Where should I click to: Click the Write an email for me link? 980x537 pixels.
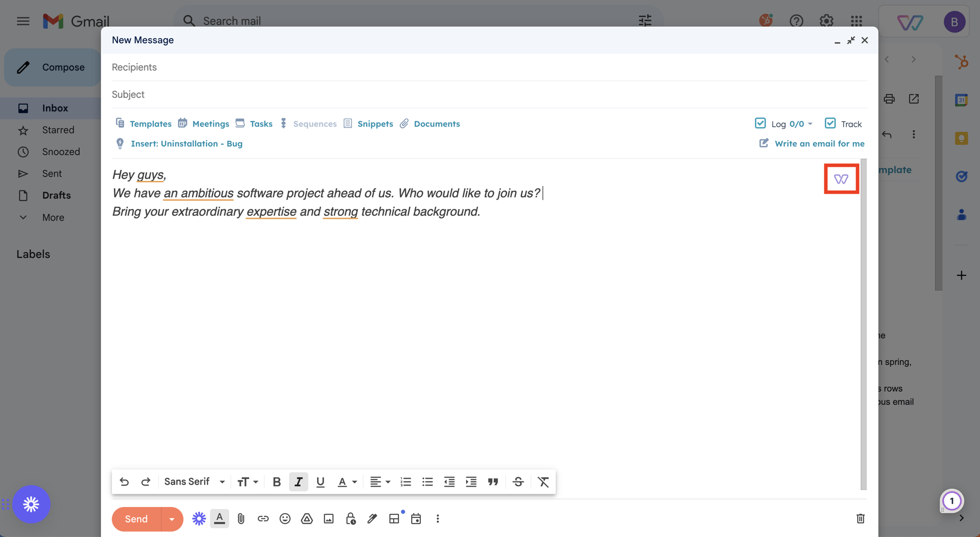[x=819, y=143]
